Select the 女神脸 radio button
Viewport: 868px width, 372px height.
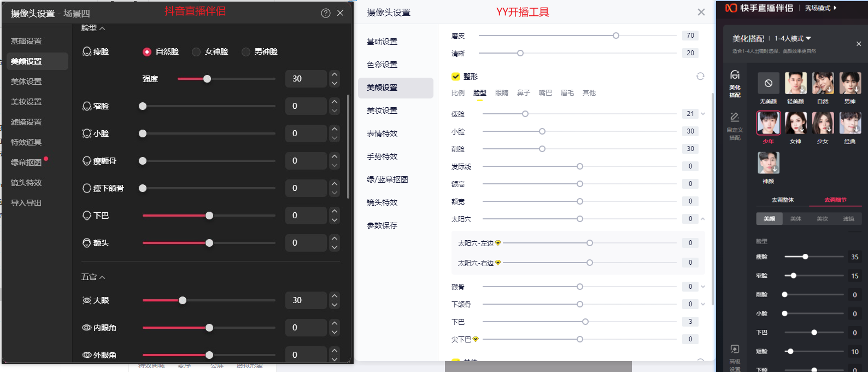point(196,52)
